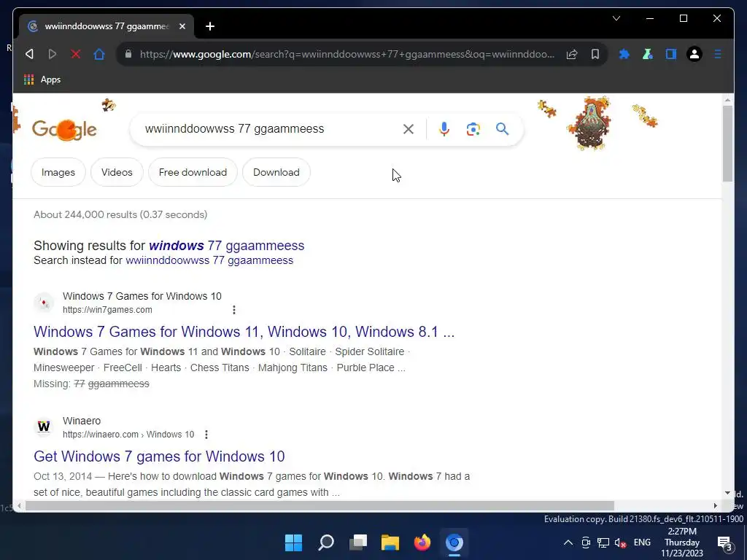Open taskbar Search

click(x=326, y=542)
